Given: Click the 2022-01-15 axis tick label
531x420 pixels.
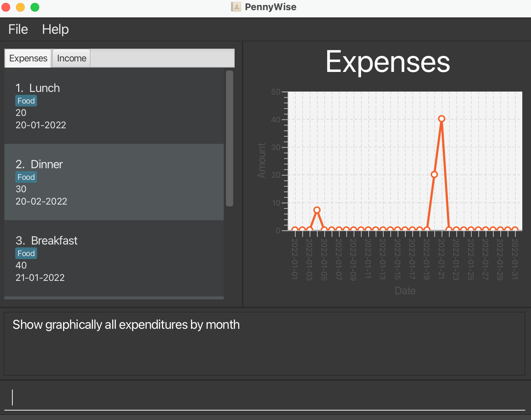Looking at the screenshot, I should [397, 259].
